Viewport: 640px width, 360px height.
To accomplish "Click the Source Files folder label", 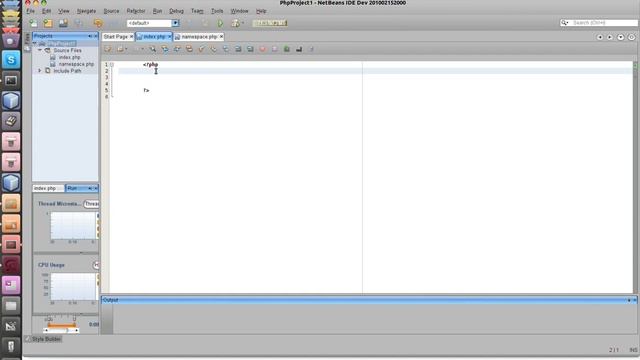I will (67, 50).
